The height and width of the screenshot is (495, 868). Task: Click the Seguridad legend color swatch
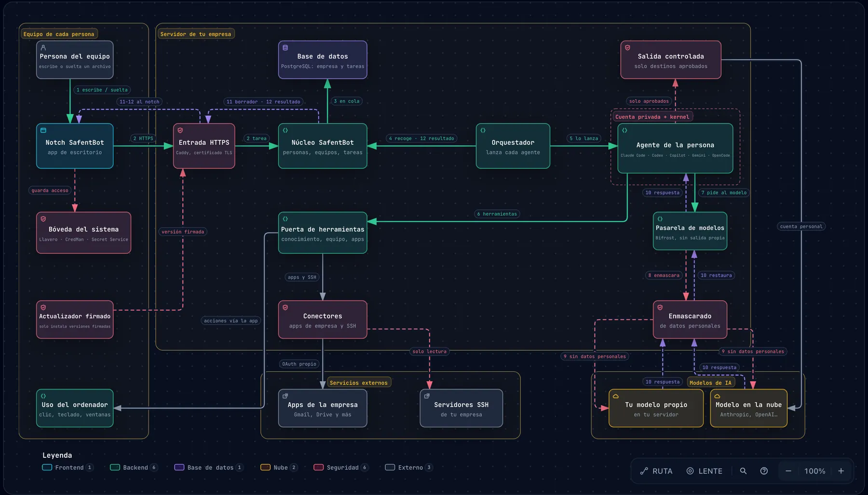click(x=318, y=467)
